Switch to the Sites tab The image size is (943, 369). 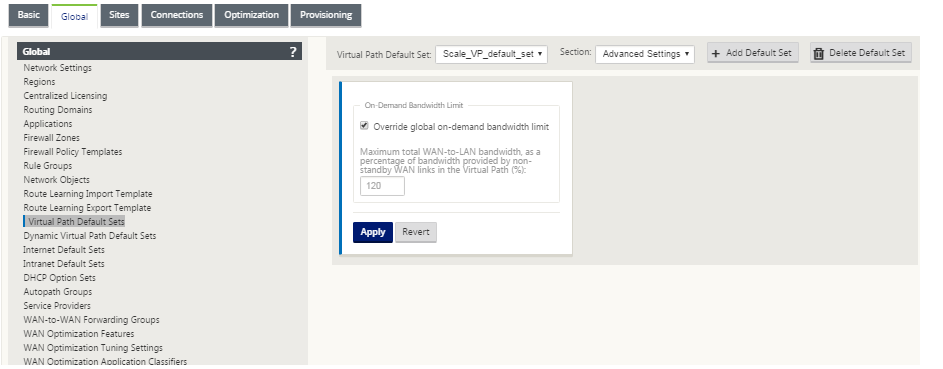pos(119,15)
